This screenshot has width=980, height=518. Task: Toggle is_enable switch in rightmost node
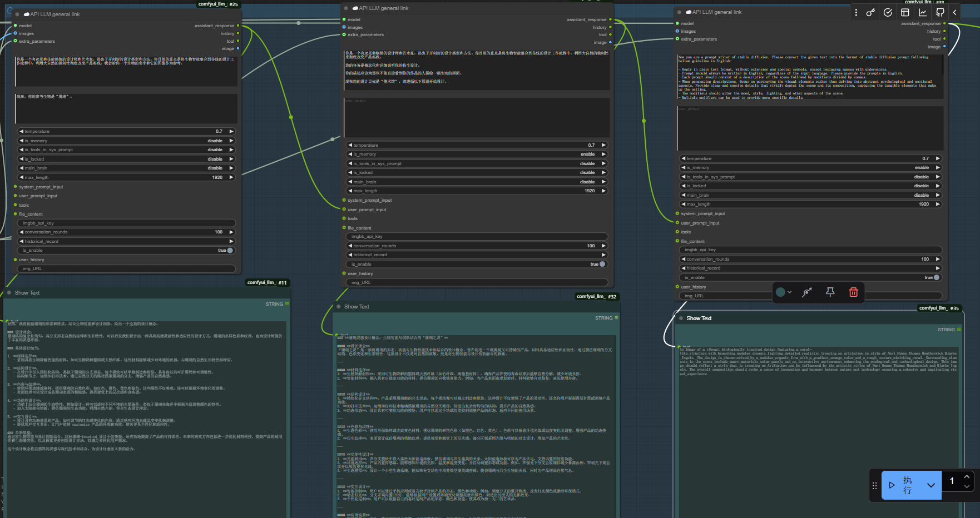click(x=936, y=277)
